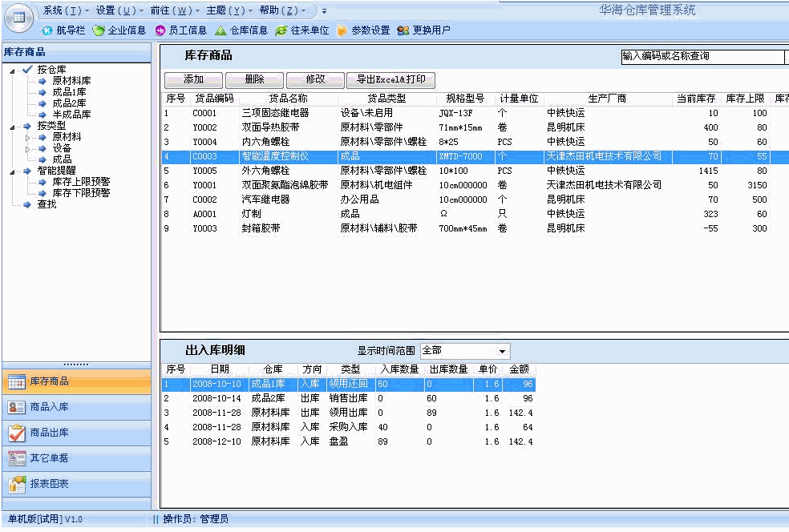Collapse the 按仓库 tree node
This screenshot has height=532, width=789.
[13, 70]
